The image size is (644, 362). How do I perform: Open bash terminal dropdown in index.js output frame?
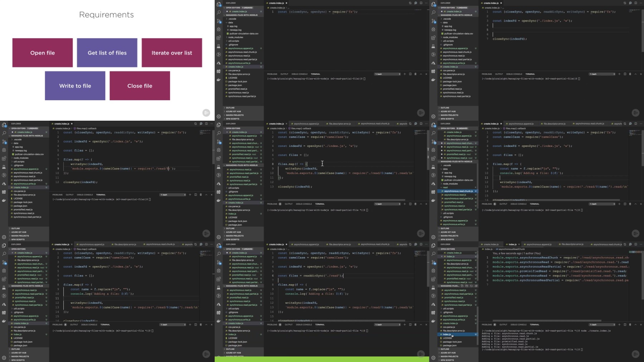[x=602, y=325]
